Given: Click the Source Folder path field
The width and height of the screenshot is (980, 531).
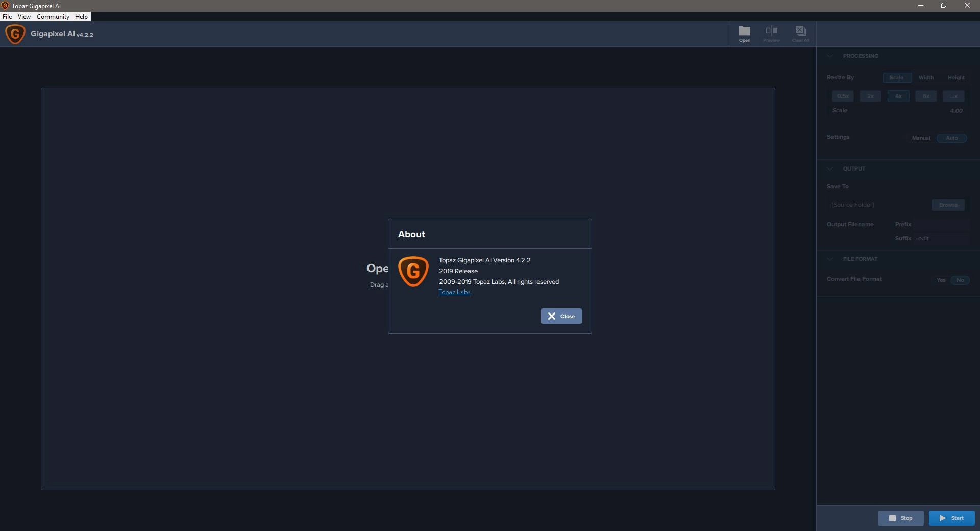Looking at the screenshot, I should click(x=878, y=205).
